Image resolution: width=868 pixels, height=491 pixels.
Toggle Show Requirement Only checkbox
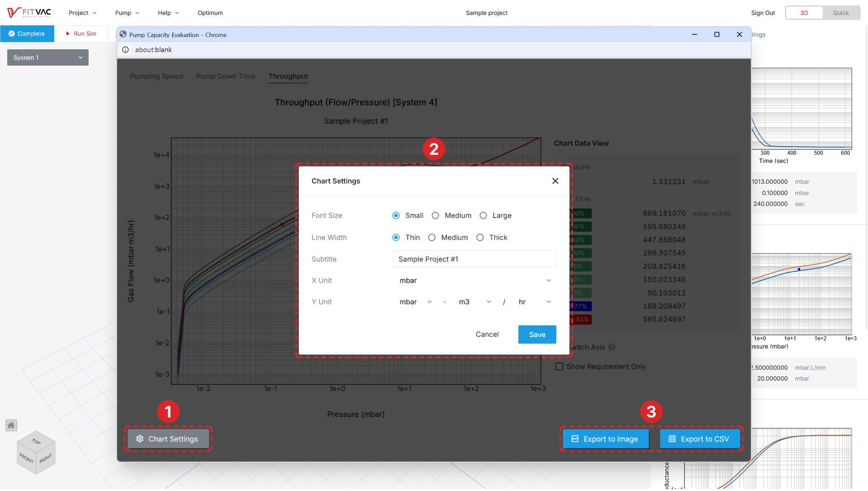559,367
